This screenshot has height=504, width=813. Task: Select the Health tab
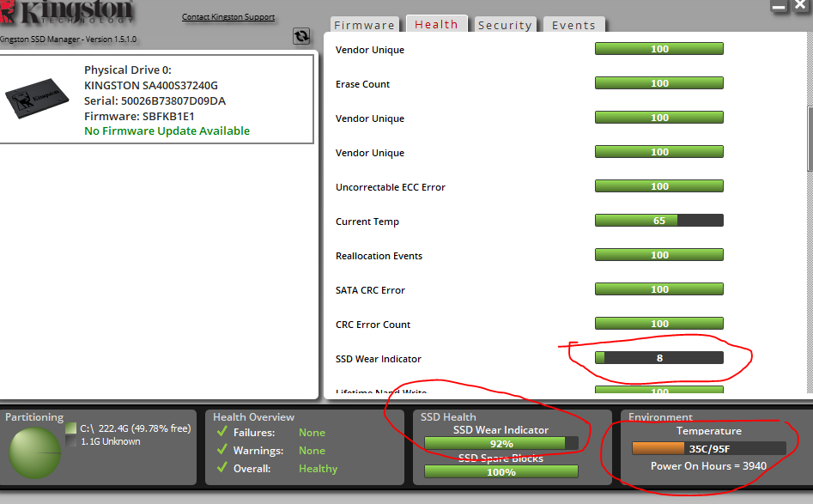click(437, 24)
